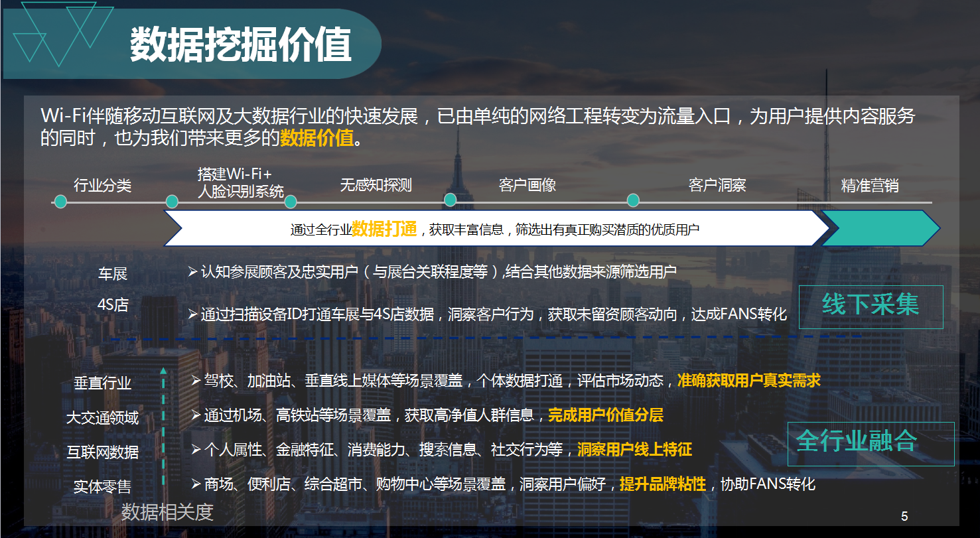Screen dimensions: 980x538
Task: Select the white arrow banner with 数据打通
Action: (x=494, y=229)
